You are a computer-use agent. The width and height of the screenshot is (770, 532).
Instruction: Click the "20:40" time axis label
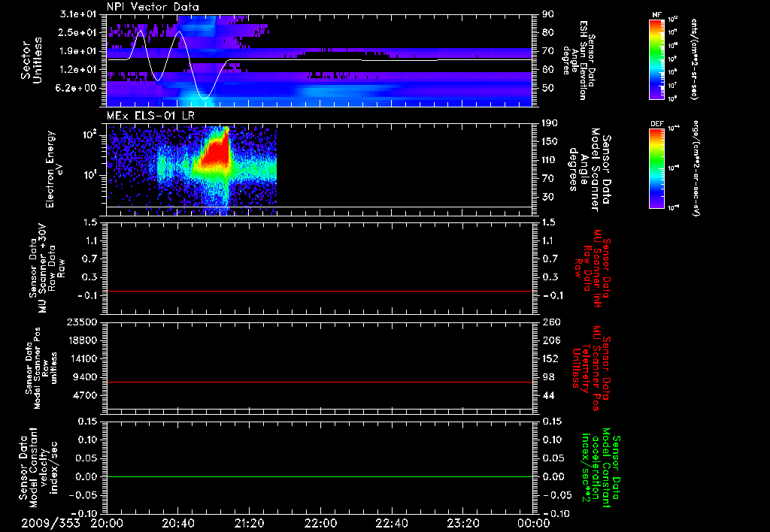(177, 523)
